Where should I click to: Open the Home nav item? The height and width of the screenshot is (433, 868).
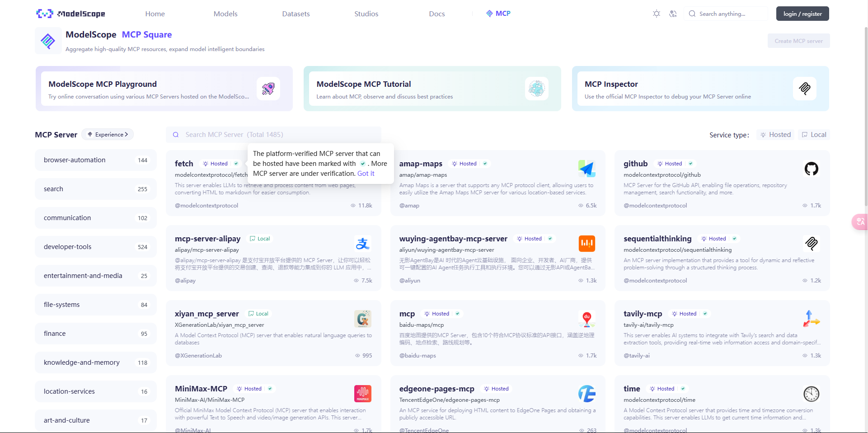pos(155,14)
